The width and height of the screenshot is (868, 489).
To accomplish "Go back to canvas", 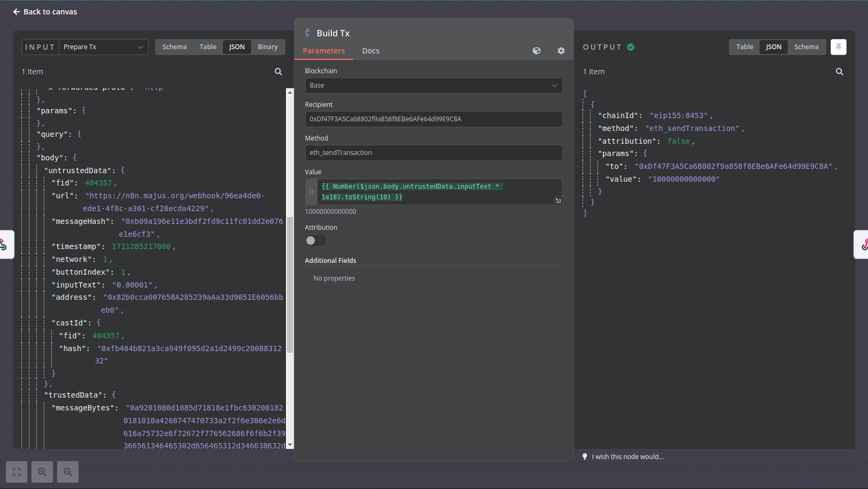I will tap(45, 12).
